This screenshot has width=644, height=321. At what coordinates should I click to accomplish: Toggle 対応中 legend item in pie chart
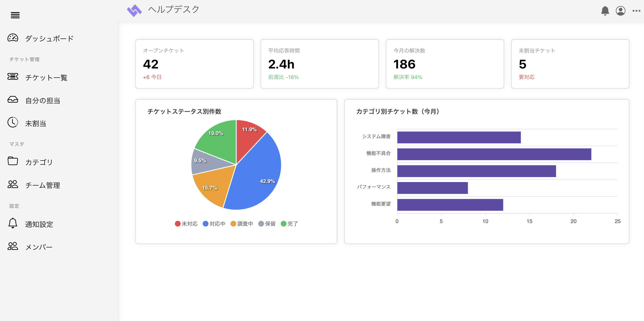click(x=214, y=224)
